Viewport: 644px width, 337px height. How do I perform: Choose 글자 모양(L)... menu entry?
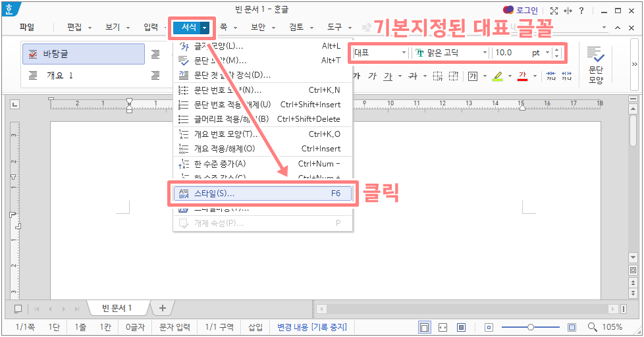click(x=263, y=46)
